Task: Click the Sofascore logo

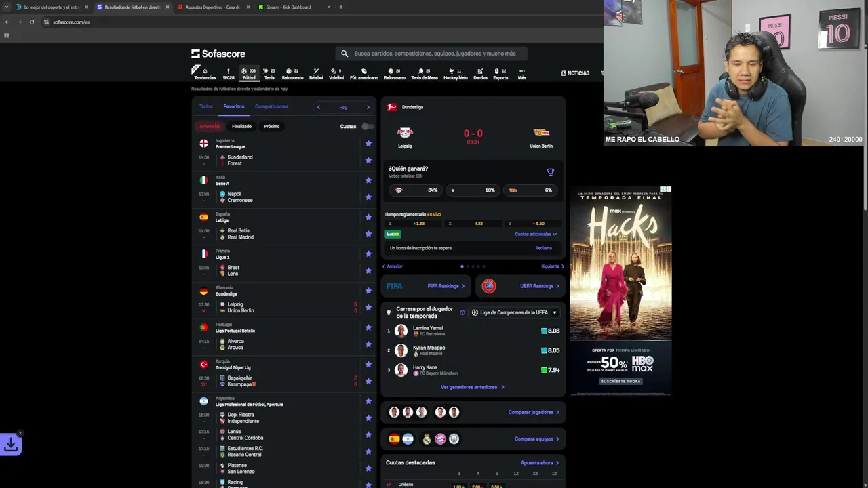Action: pos(218,54)
